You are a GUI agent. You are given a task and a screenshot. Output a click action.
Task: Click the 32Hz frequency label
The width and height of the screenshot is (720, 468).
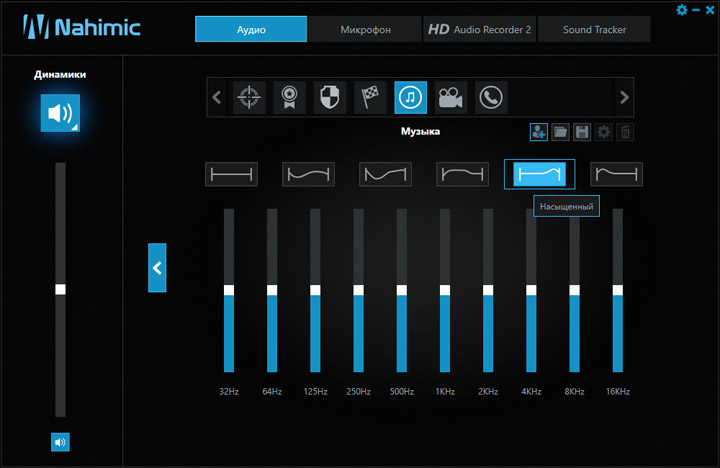tap(229, 392)
